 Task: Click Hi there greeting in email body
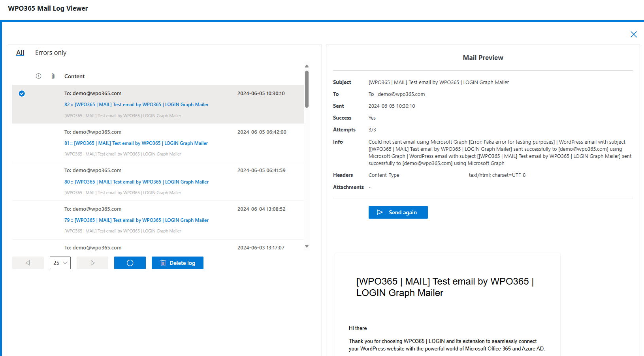(358, 328)
